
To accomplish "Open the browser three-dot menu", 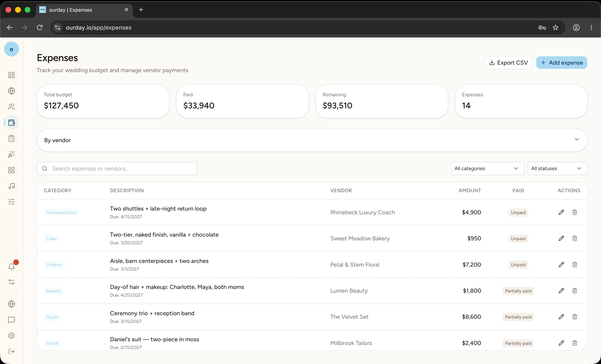I will click(x=591, y=28).
